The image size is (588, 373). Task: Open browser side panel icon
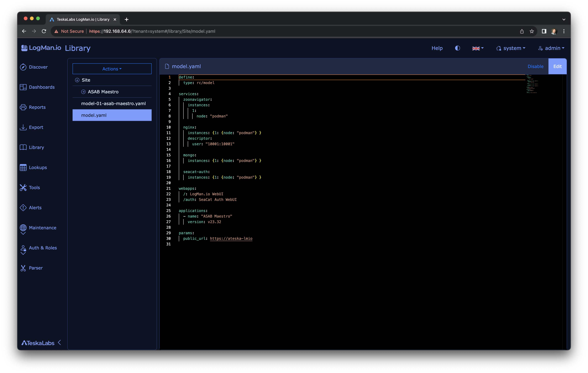click(x=544, y=31)
